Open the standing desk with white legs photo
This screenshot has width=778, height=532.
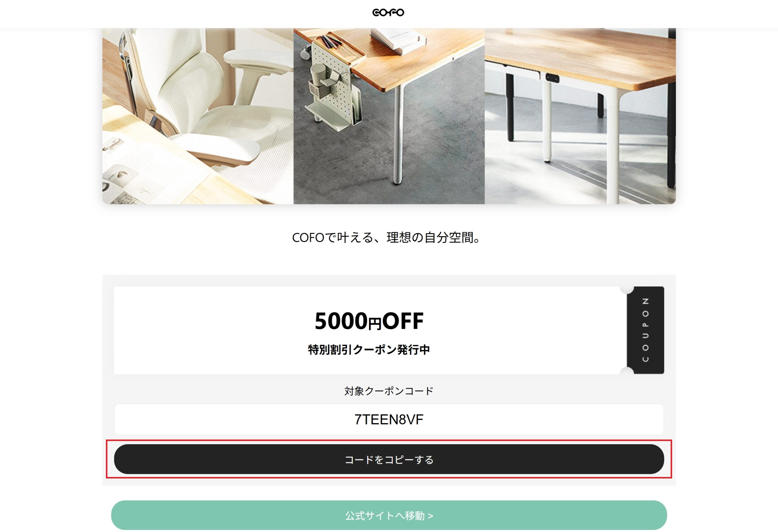tap(580, 116)
